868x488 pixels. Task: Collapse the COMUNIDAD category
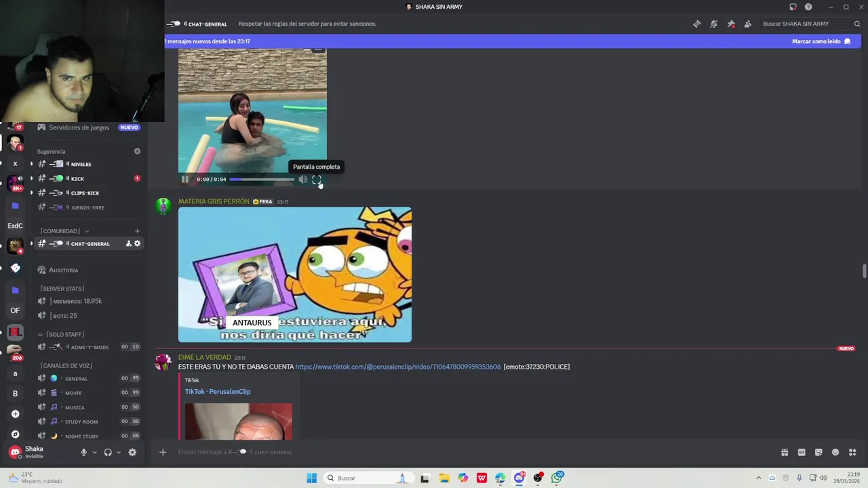tap(64, 231)
